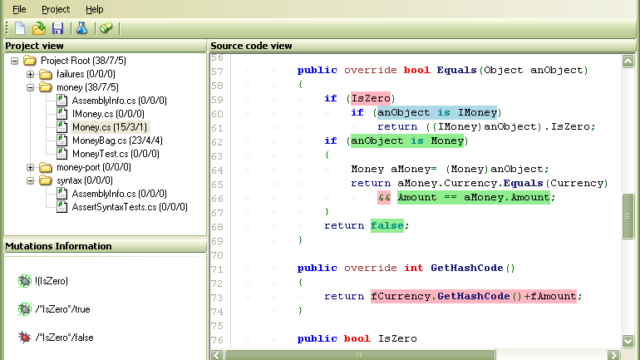Click highlighted fCurrency.GetHashCode()+fAmount expression
The width and height of the screenshot is (640, 360).
pyautogui.click(x=473, y=296)
